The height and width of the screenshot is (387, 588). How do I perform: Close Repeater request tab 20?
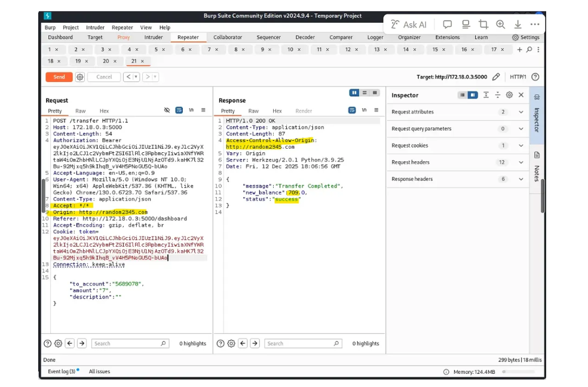tap(115, 61)
